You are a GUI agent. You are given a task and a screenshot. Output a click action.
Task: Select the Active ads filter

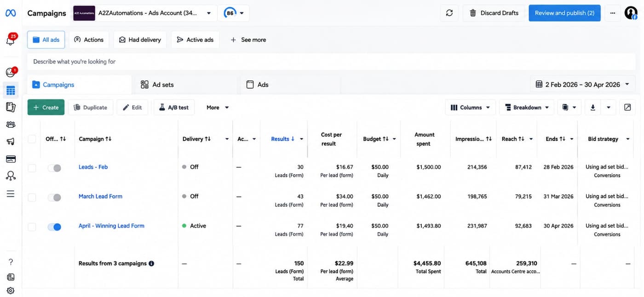[195, 40]
